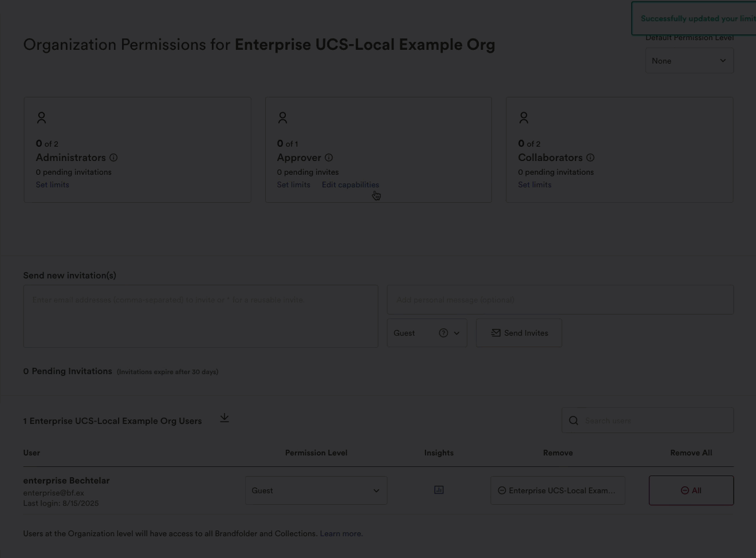Click the User column header
This screenshot has height=558, width=756.
coord(31,453)
